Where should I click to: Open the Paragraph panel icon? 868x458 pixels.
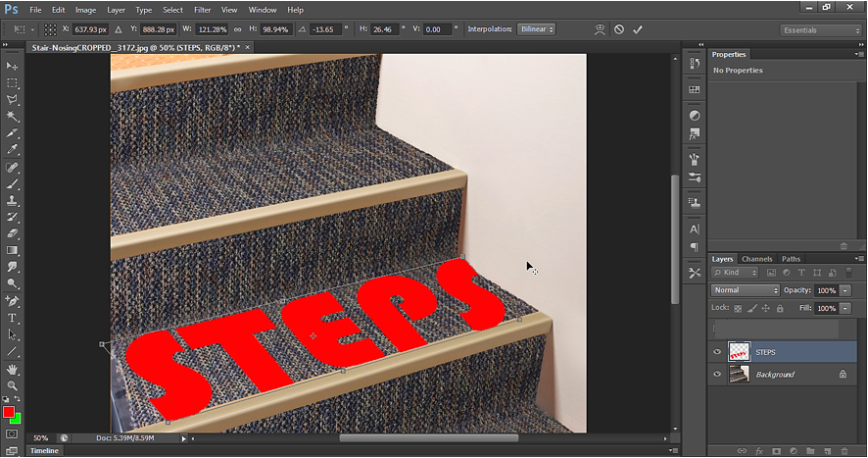(695, 247)
